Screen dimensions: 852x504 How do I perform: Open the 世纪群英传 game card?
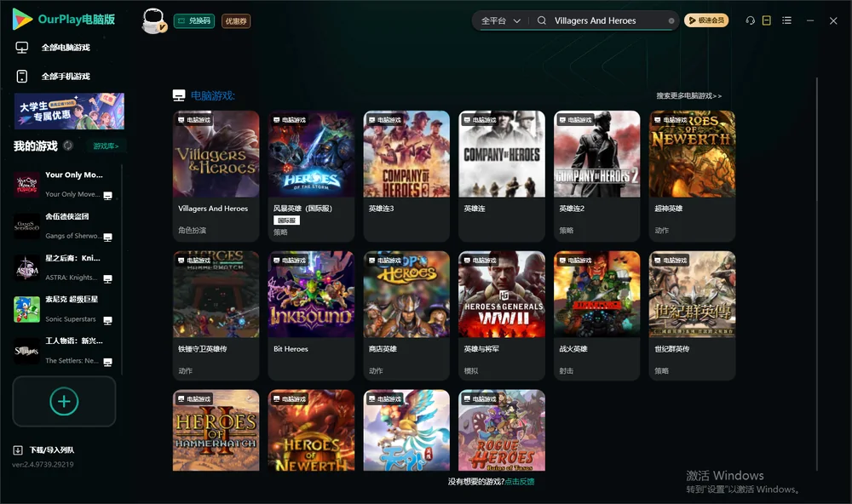(692, 316)
